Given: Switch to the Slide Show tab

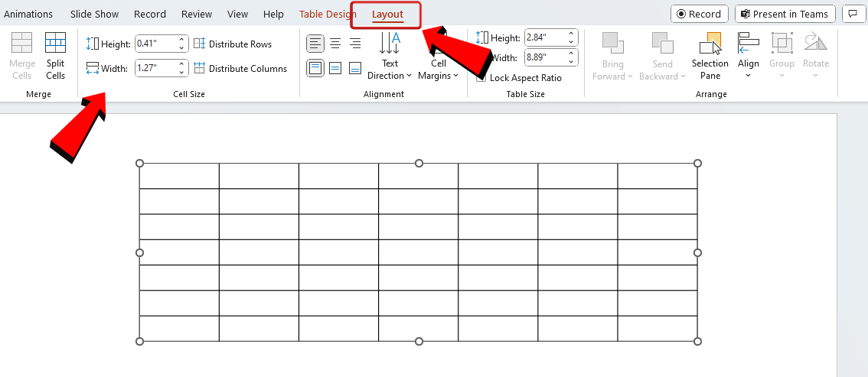Looking at the screenshot, I should (x=94, y=15).
